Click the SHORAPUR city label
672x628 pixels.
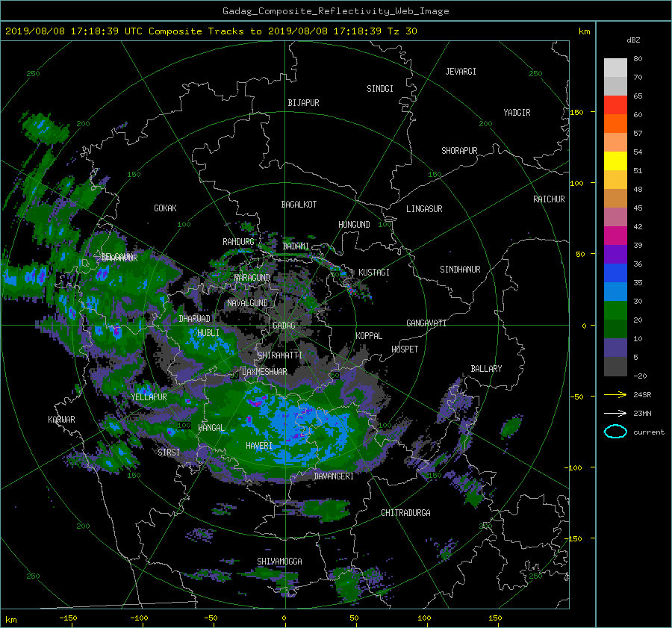(459, 151)
